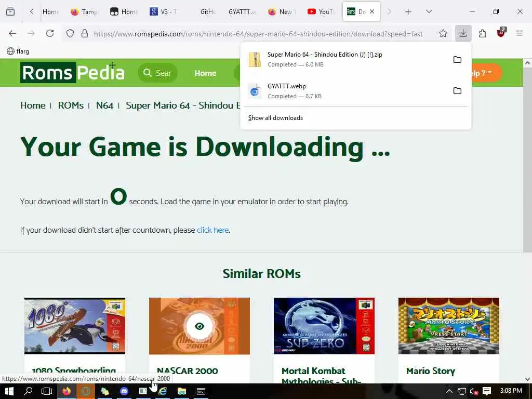Open the NASCAR 2000 title link
532x399 pixels.
coord(187,371)
